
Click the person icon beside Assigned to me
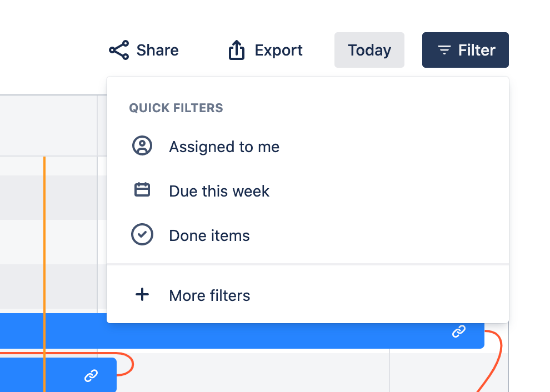tap(142, 146)
